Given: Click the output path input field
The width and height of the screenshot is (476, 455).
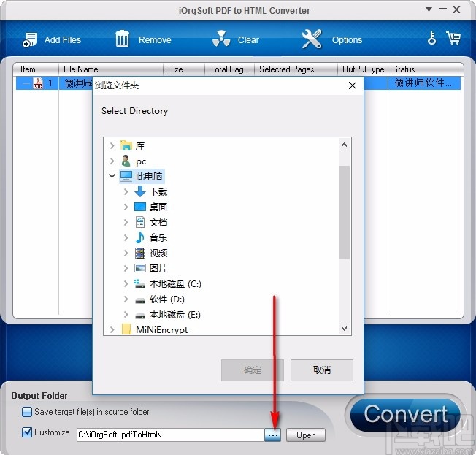Looking at the screenshot, I should click(170, 435).
